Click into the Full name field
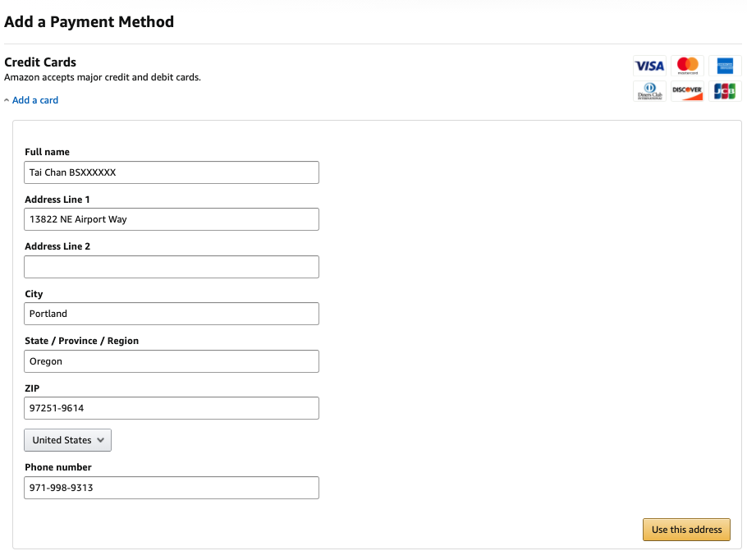747x560 pixels. point(172,172)
